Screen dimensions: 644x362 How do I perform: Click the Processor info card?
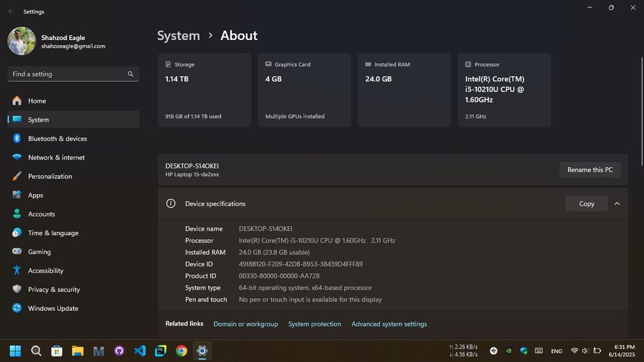pos(504,90)
